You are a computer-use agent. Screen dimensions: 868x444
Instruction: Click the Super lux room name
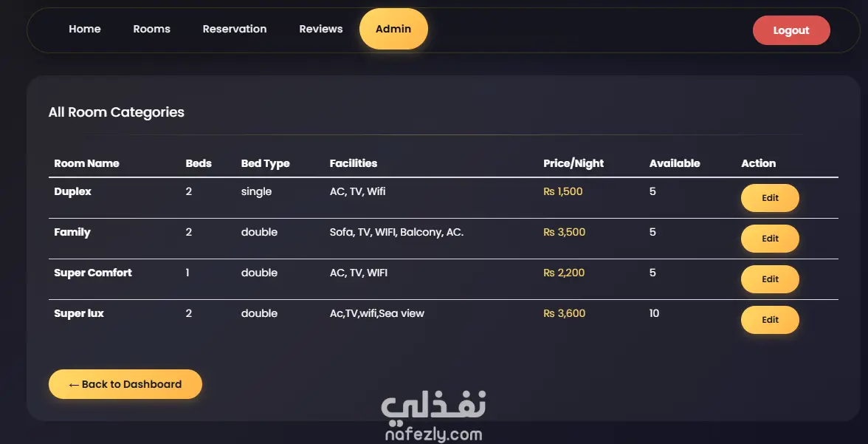78,313
